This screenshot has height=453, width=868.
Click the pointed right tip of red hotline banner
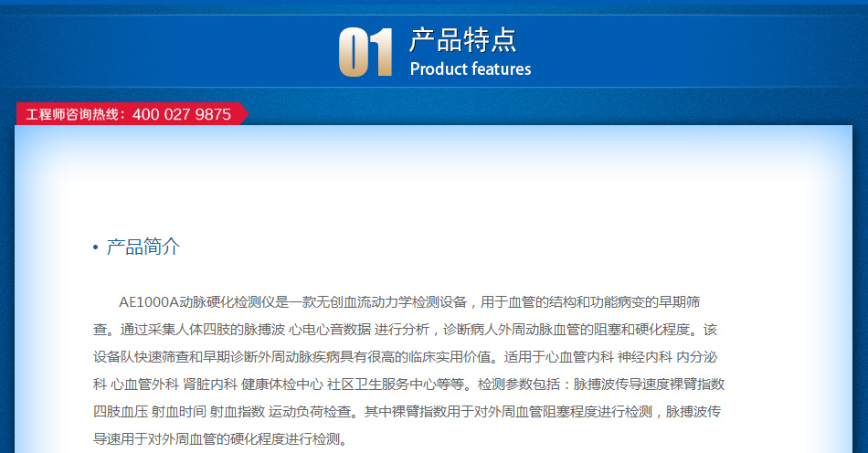point(243,114)
